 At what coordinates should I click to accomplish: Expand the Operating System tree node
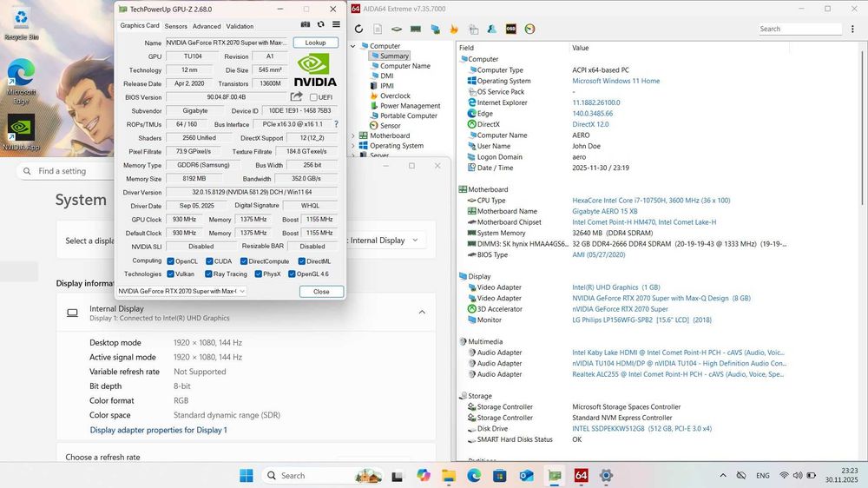click(x=353, y=146)
